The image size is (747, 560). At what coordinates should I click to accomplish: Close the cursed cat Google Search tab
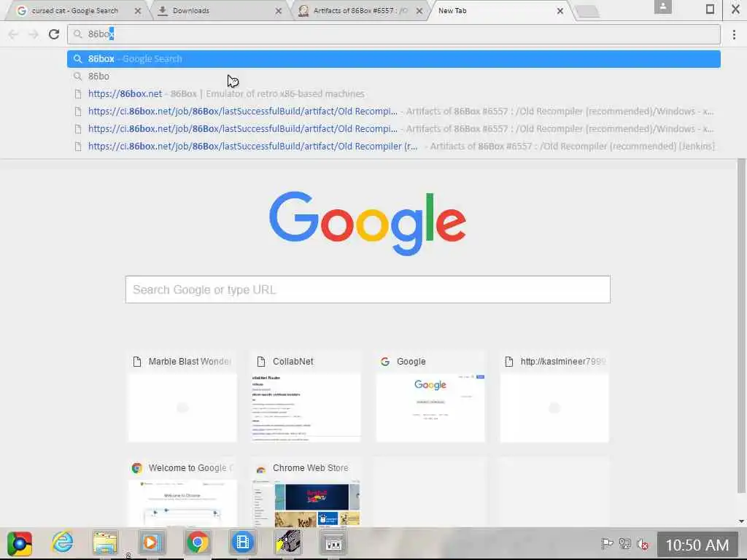(138, 10)
